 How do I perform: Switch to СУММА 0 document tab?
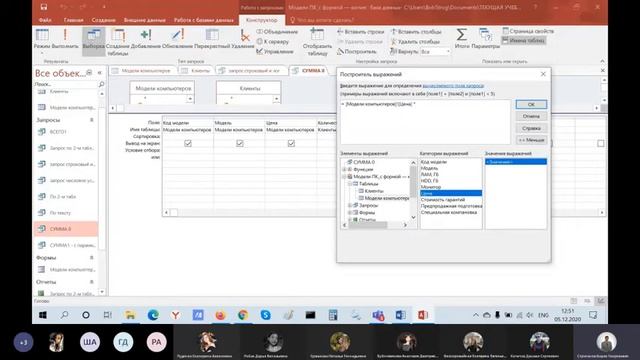click(309, 71)
